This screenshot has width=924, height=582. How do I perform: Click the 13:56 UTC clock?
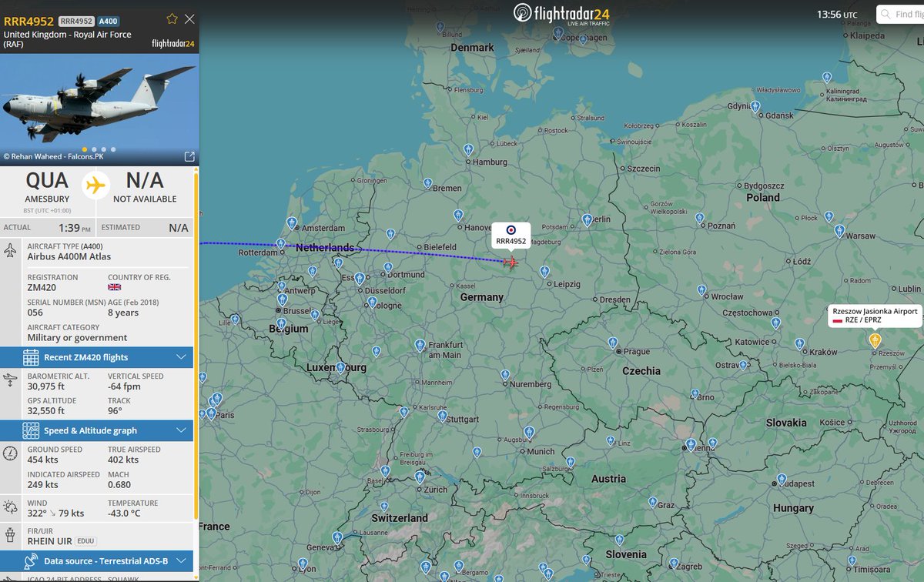pos(837,15)
